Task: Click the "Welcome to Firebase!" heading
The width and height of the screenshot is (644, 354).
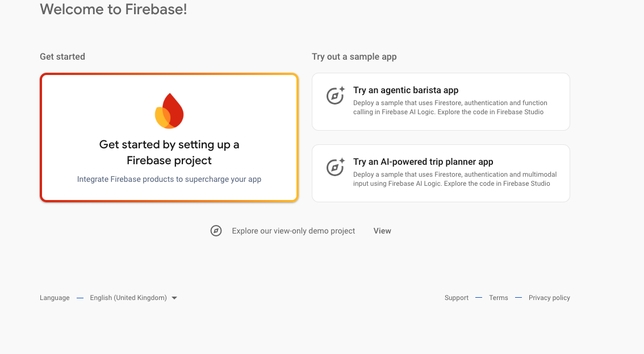Action: 114,9
